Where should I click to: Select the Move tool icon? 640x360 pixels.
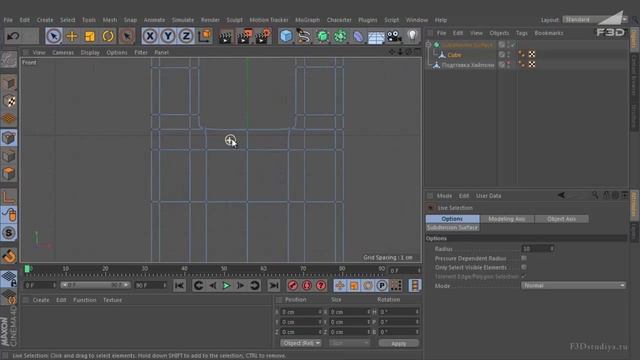(x=72, y=36)
